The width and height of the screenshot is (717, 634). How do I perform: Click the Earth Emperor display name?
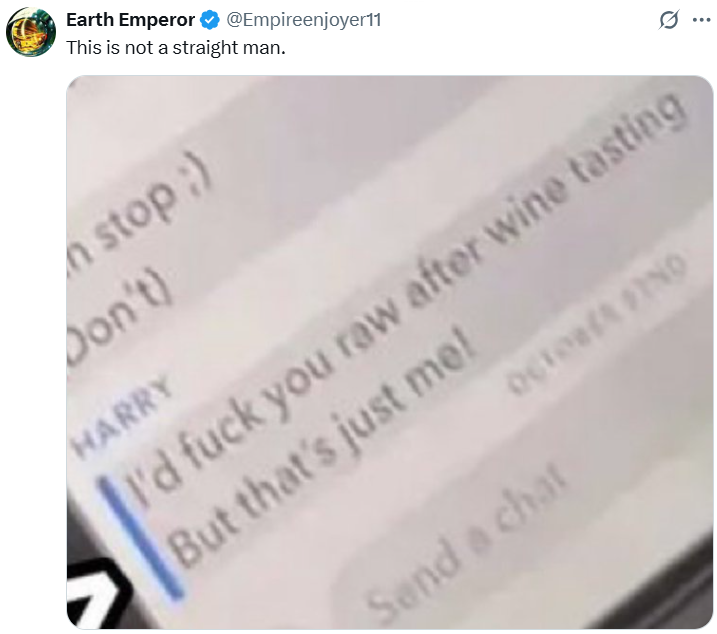[130, 20]
